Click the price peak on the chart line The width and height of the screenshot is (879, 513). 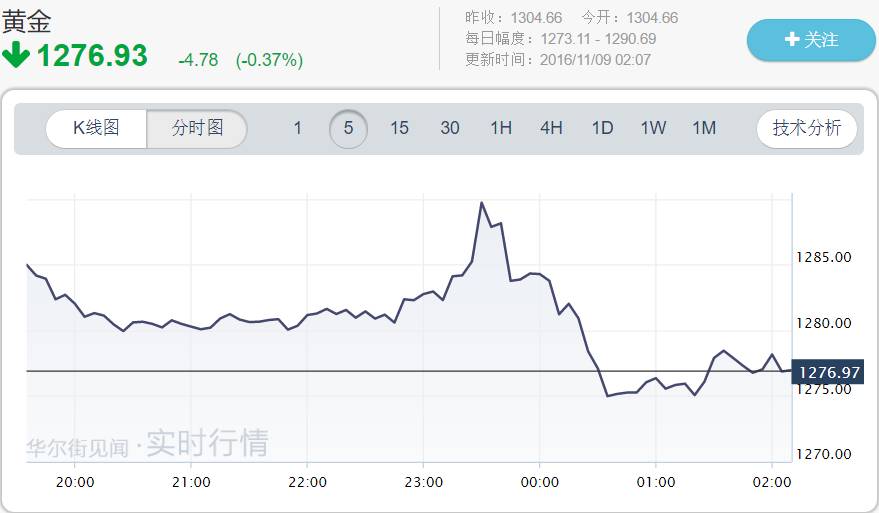482,203
